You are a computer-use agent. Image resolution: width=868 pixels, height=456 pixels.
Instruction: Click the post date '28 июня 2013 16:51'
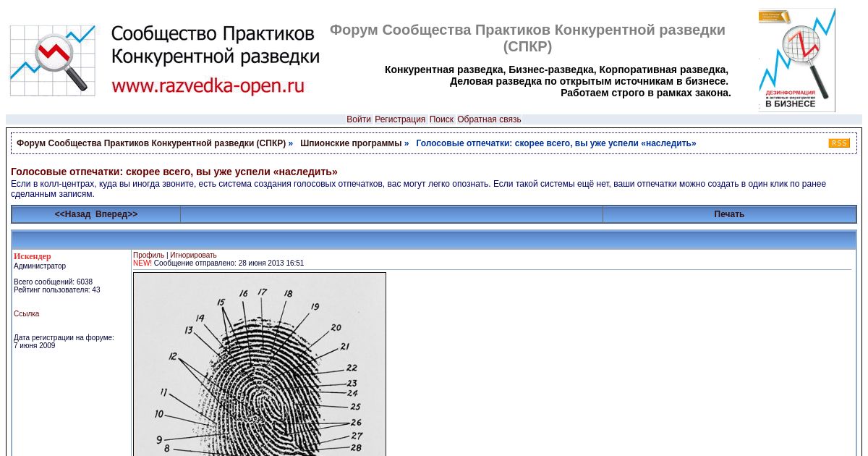pyautogui.click(x=271, y=263)
